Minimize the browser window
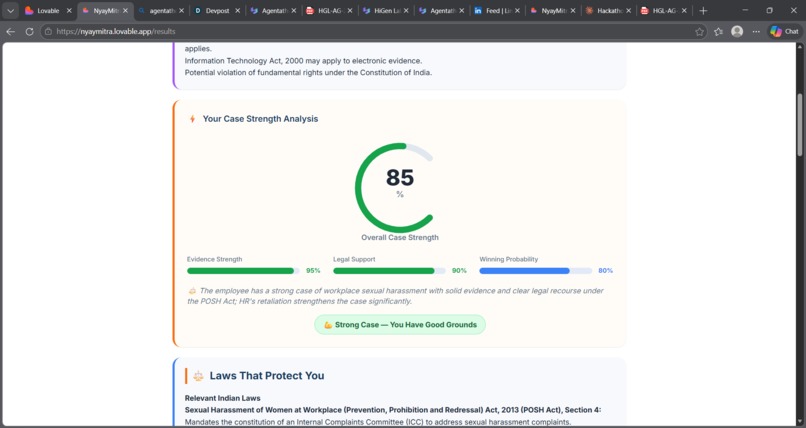 pos(745,10)
